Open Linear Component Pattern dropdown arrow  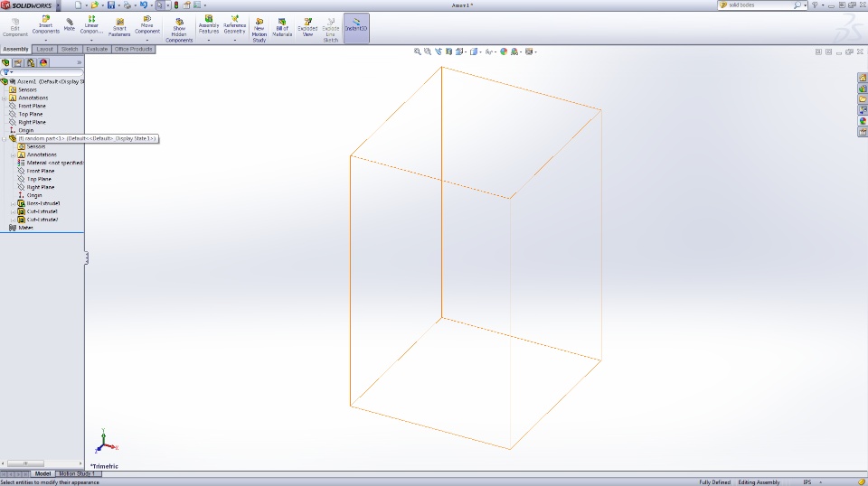[x=91, y=40]
